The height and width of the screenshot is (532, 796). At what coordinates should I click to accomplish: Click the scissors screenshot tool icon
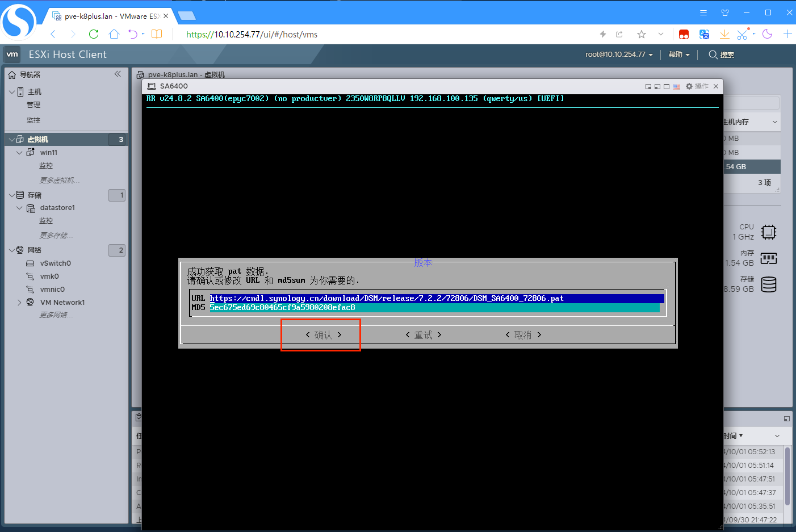[743, 34]
